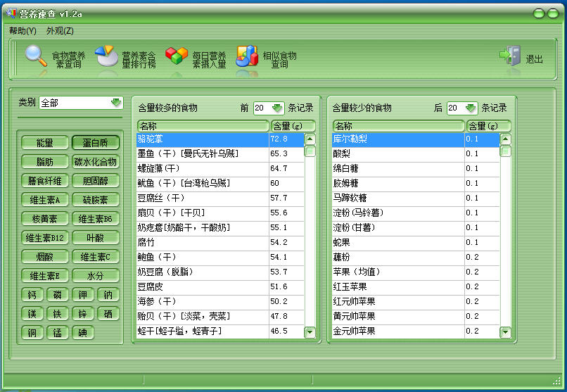Image resolution: width=567 pixels, height=392 pixels.
Task: Click the 营养素含量排行榜 pie chart icon
Action: point(107,56)
